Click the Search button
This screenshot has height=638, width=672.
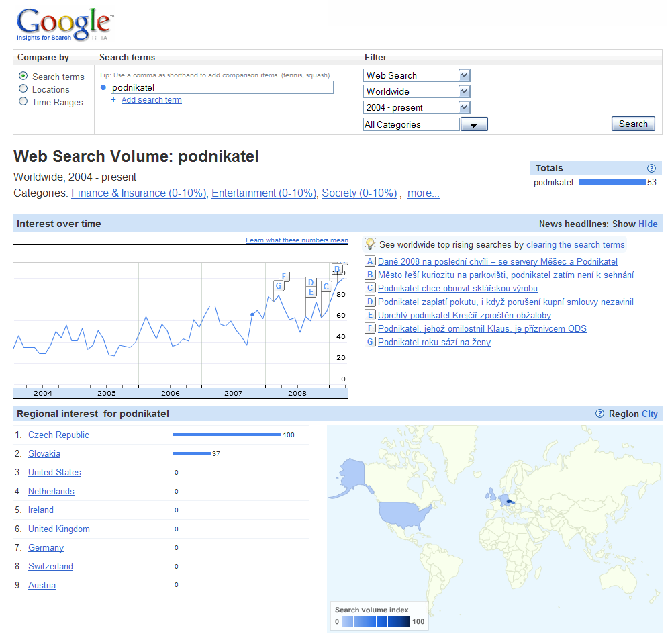pos(633,124)
